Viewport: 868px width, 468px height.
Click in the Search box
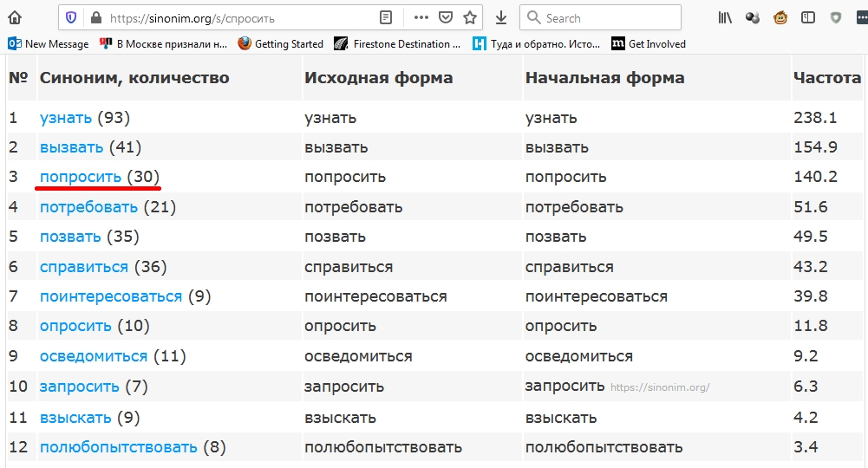600,17
